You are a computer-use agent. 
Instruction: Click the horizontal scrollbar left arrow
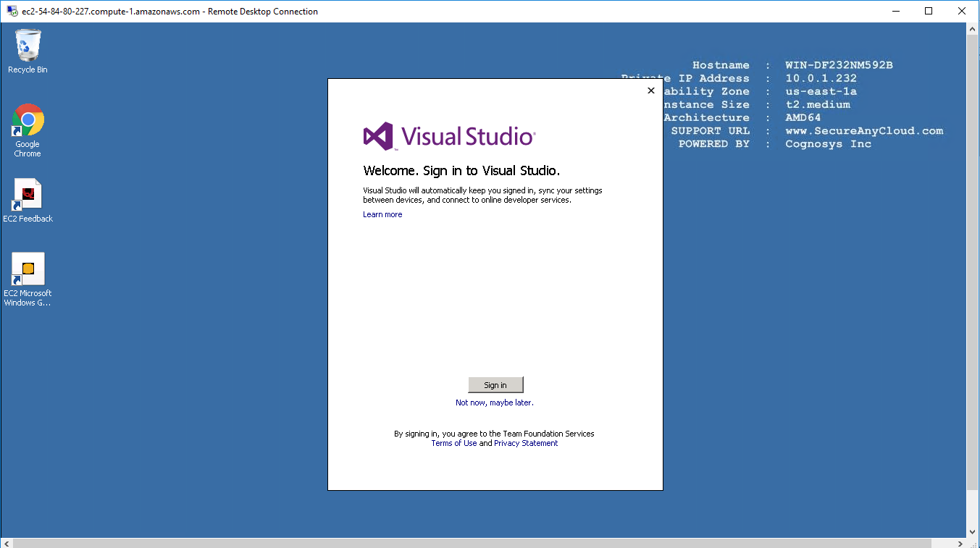point(6,543)
